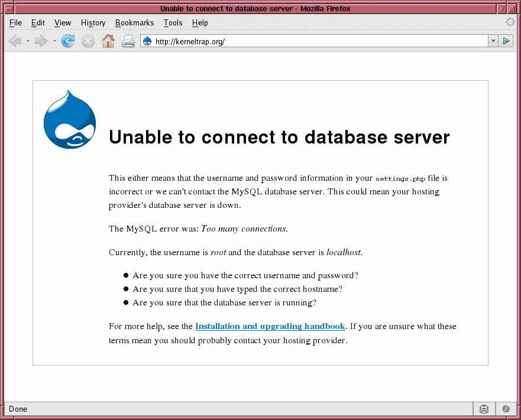Screen dimensions: 521x420
Task: Click the window title 'Unable to connect to database server - Mozilla Firefox'
Action: coord(255,9)
